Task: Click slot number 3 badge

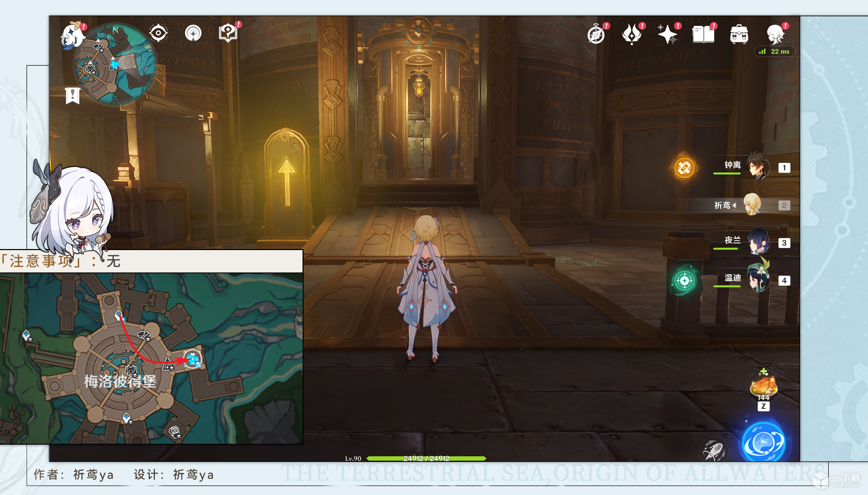Action: pyautogui.click(x=784, y=243)
